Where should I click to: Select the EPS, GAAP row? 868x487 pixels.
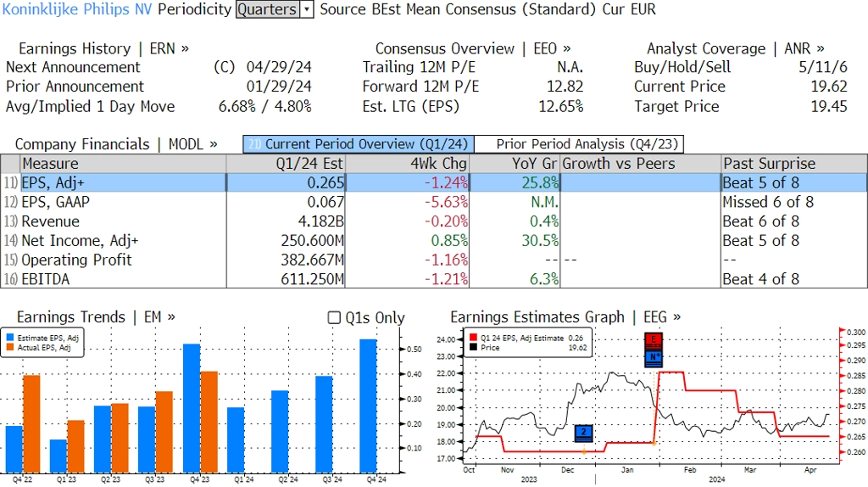[x=434, y=202]
